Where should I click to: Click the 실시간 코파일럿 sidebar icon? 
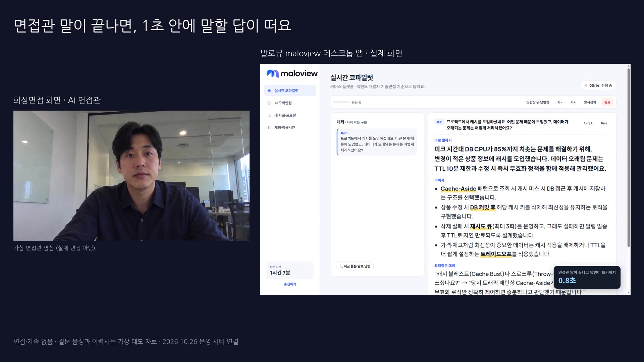point(269,90)
